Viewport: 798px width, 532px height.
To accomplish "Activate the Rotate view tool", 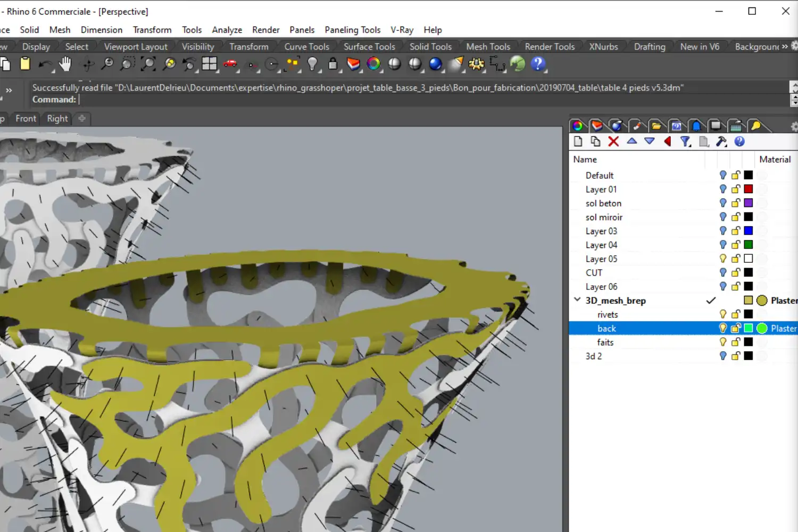I will (87, 64).
